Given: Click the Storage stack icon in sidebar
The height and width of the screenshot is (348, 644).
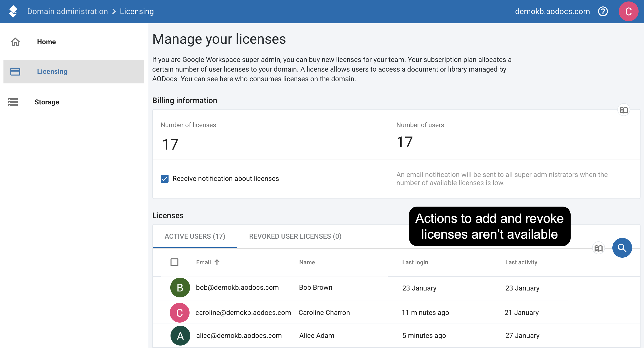Looking at the screenshot, I should click(x=13, y=102).
